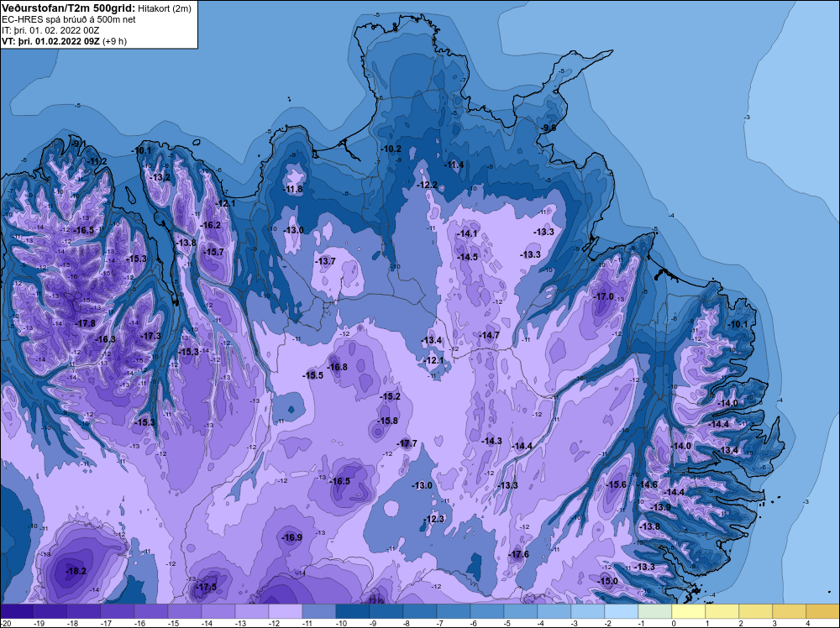840x628 pixels.
Task: Pick the legend color swatch labeled -16
Action: (151, 612)
